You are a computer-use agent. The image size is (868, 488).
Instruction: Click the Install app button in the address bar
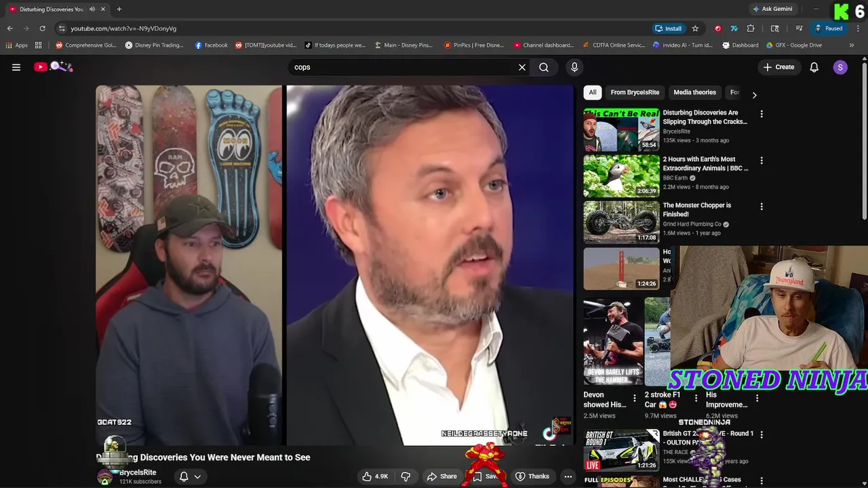[669, 28]
